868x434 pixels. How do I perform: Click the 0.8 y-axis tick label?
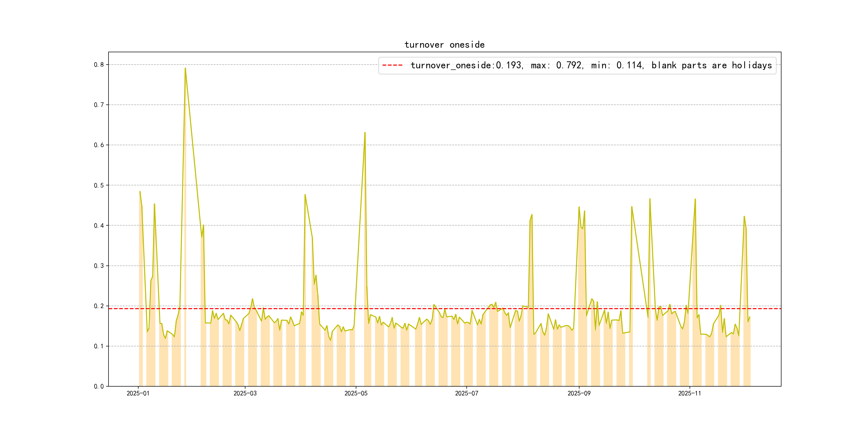tap(99, 65)
